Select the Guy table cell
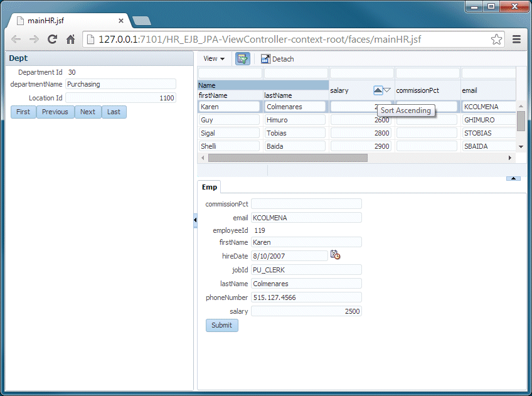 click(230, 120)
